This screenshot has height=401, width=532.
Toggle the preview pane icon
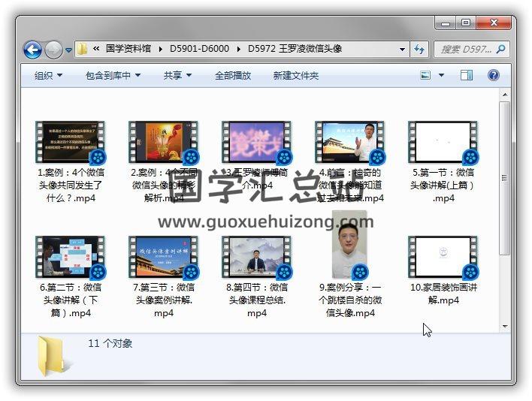coord(467,75)
